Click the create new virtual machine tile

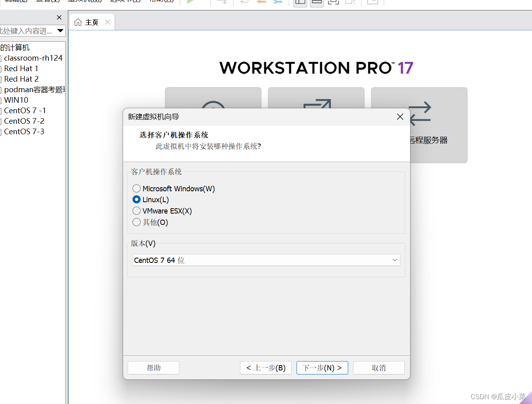click(213, 98)
